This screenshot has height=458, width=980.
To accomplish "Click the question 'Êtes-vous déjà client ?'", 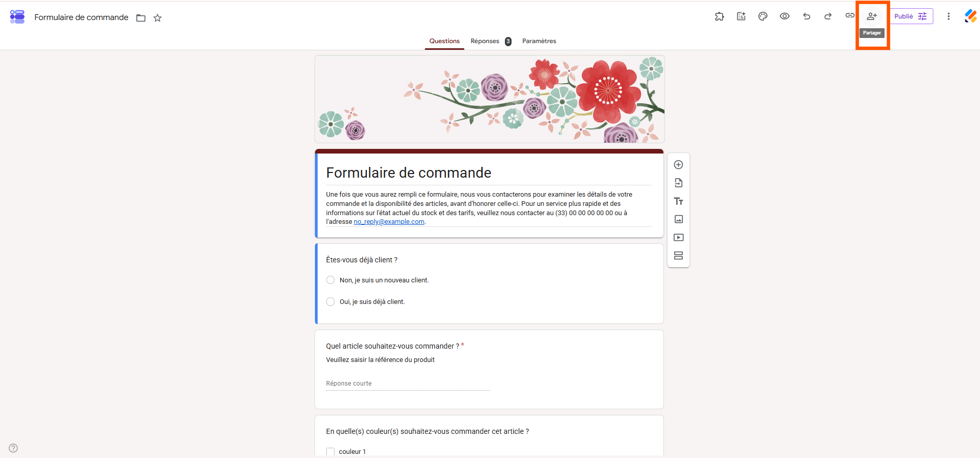I will [362, 260].
